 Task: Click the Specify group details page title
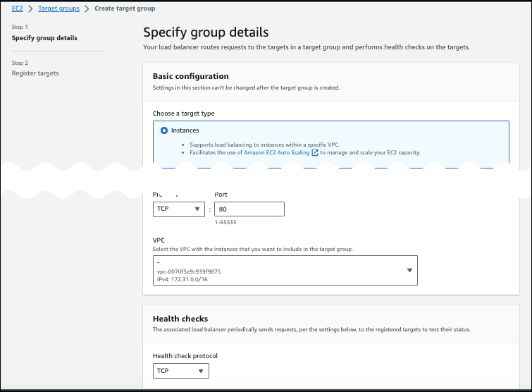205,32
